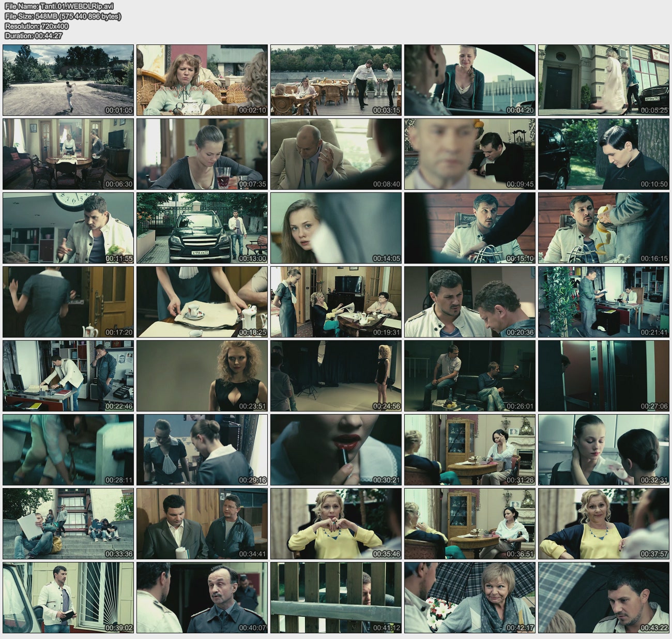Select the thumbnail timestamped 00:23:51

coord(202,376)
